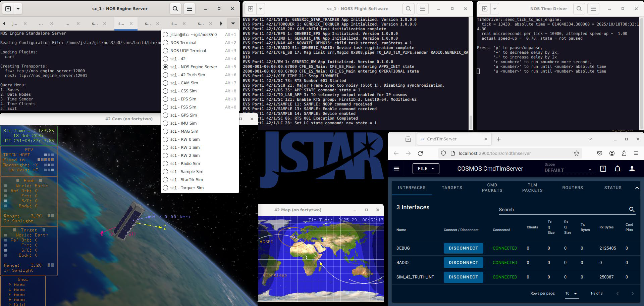Image resolution: width=644 pixels, height=306 pixels.
Task: Switch to TLM PACKETS tab
Action: pyautogui.click(x=532, y=188)
